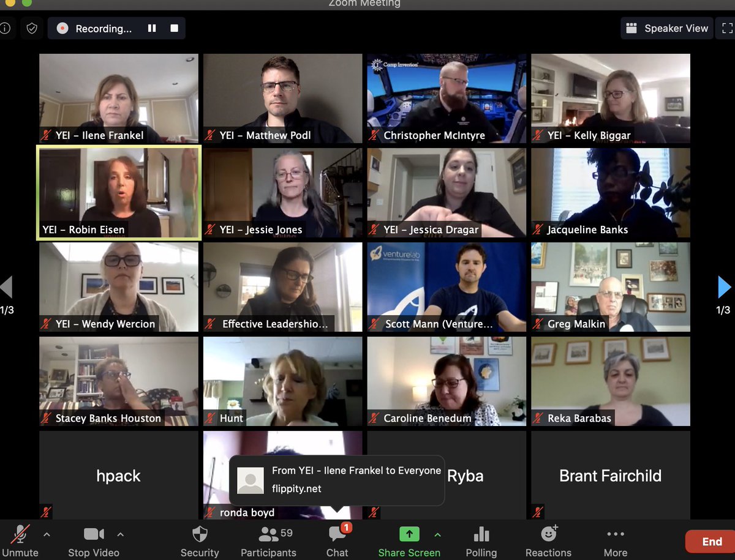Click muted mic icon on Jacqueline Banks
Screen dimensions: 735x560
tap(538, 230)
